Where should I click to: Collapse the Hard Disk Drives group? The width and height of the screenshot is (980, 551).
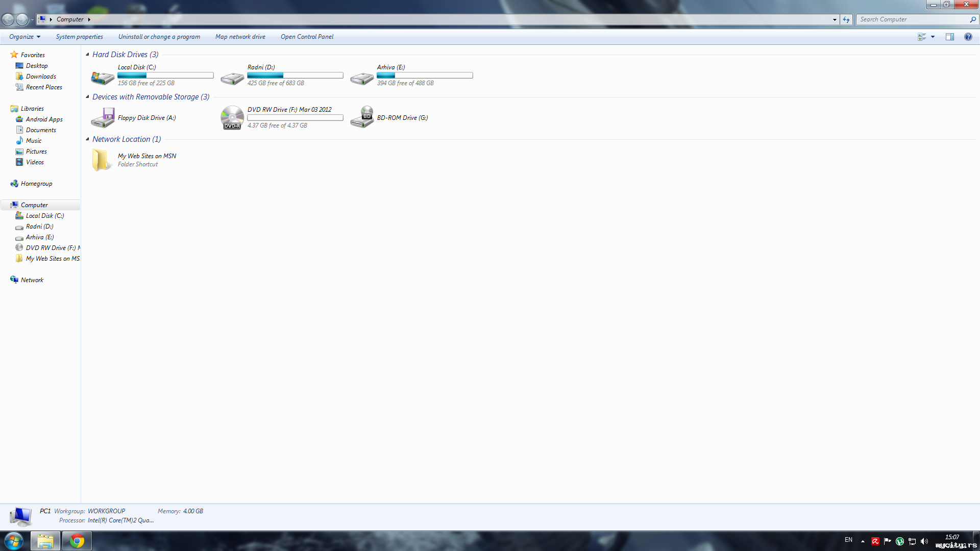(x=87, y=55)
